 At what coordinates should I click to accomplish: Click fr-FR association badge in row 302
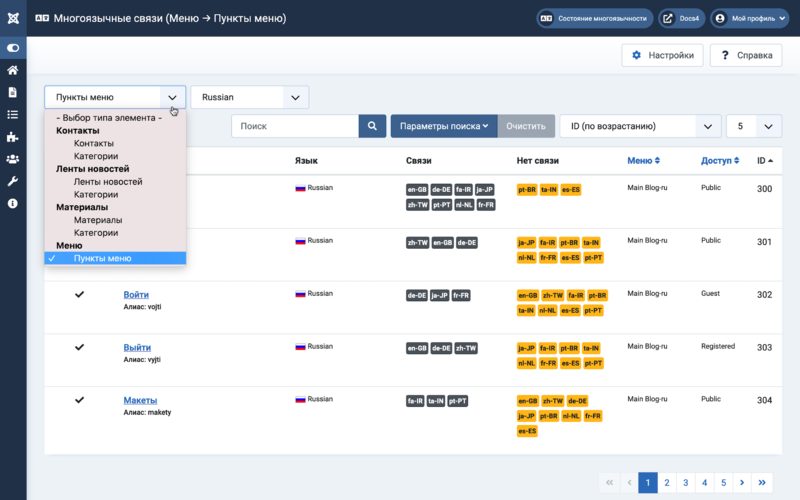point(461,295)
